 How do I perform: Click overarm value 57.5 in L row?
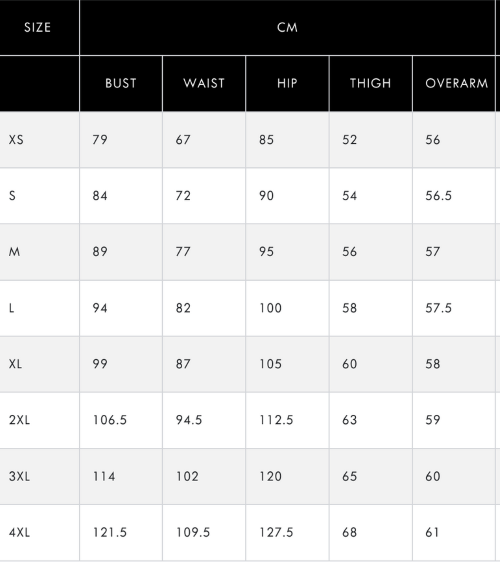pos(439,308)
